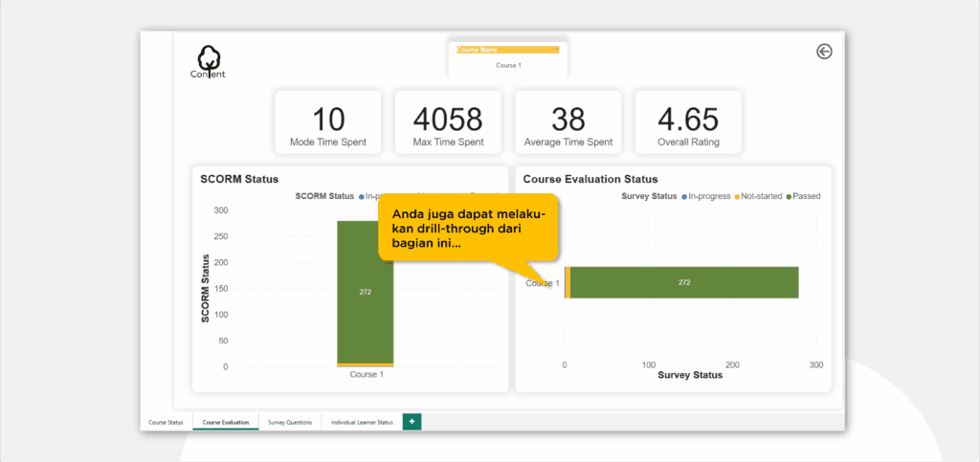Click the Mode Time Spent card
This screenshot has height=462, width=980.
point(328,122)
